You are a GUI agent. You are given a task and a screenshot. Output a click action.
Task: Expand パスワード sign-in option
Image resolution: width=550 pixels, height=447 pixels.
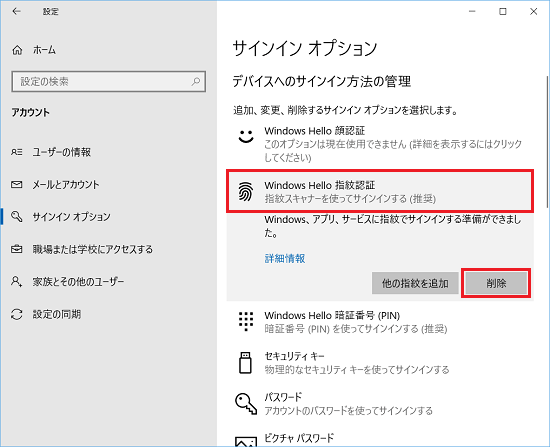[380, 403]
